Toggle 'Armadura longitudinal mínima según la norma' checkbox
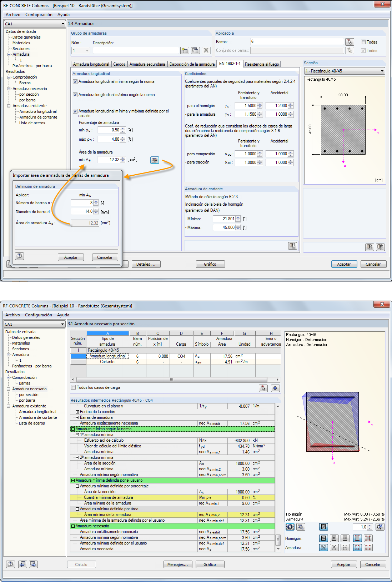This screenshot has width=392, height=582. tap(75, 81)
